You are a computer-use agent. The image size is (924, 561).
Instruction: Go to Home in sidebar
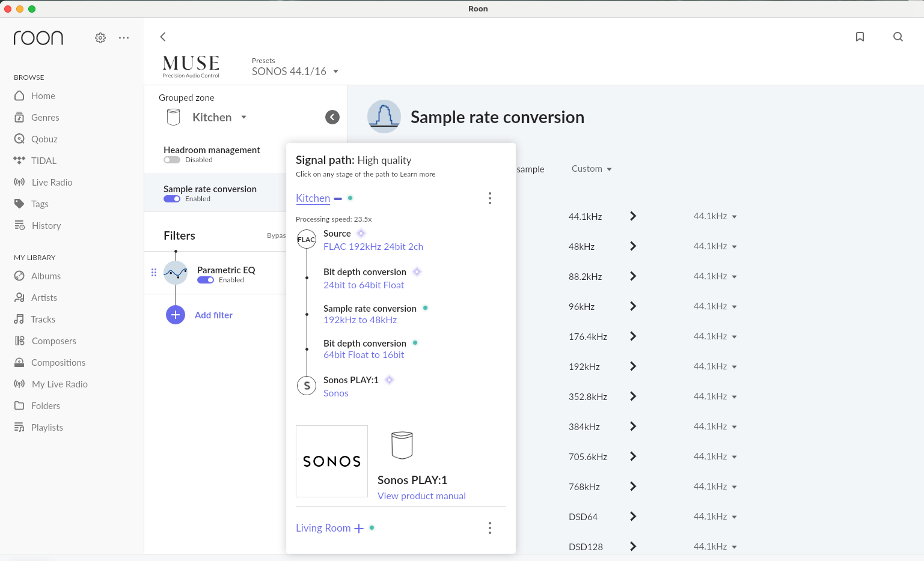(35, 96)
